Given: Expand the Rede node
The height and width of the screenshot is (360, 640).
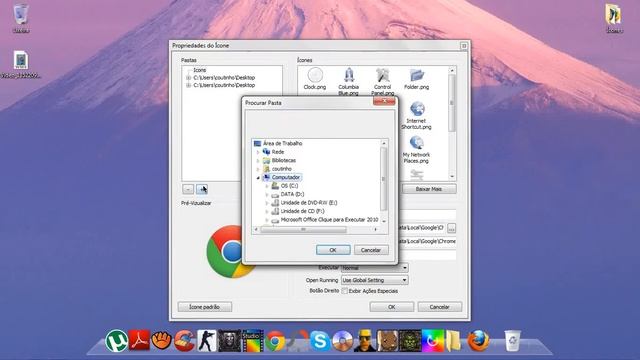Looking at the screenshot, I should [258, 152].
